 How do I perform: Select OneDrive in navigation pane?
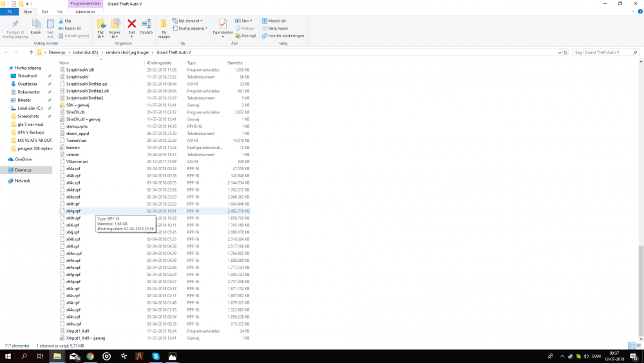point(23,159)
